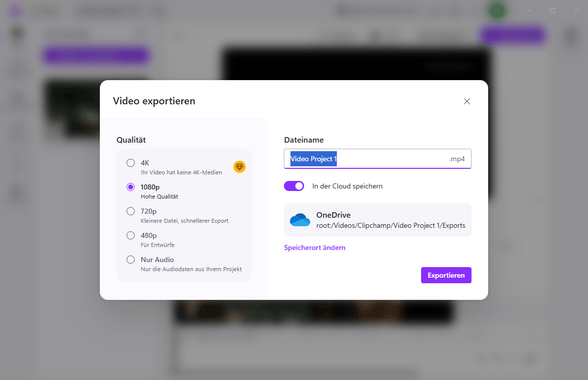The image size is (588, 380).
Task: Pick the 480p Für Entwürfe option
Action: pos(131,235)
